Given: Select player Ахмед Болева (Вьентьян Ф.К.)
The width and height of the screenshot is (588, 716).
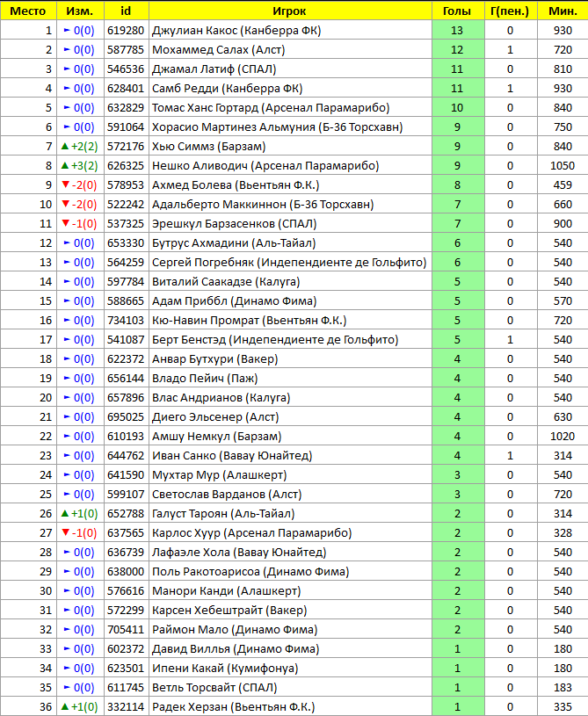Looking at the screenshot, I should click(x=236, y=185).
